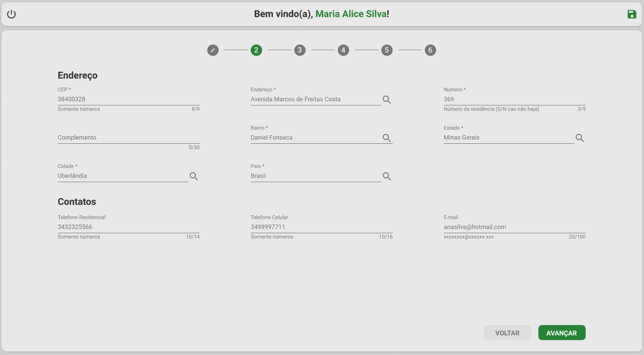The image size is (644, 355).
Task: Open final step 6
Action: tap(430, 50)
